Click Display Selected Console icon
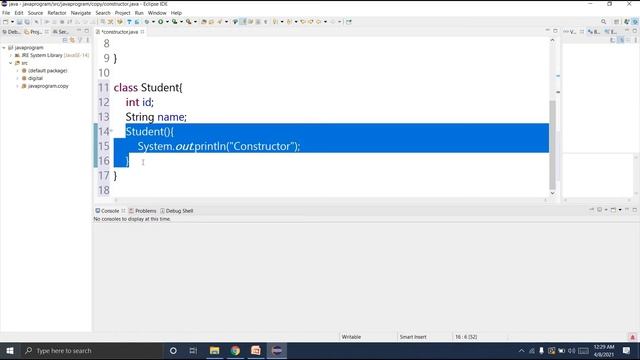This screenshot has height=360, width=640. tap(600, 210)
